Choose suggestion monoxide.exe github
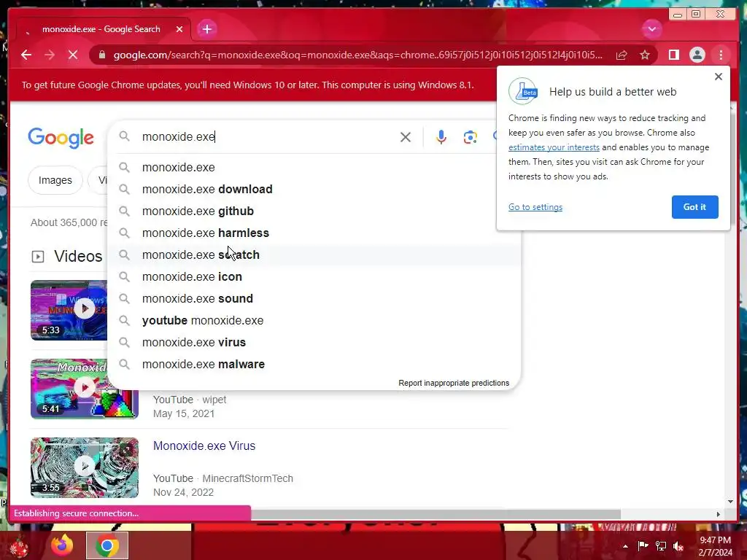The width and height of the screenshot is (747, 560). (x=314, y=211)
